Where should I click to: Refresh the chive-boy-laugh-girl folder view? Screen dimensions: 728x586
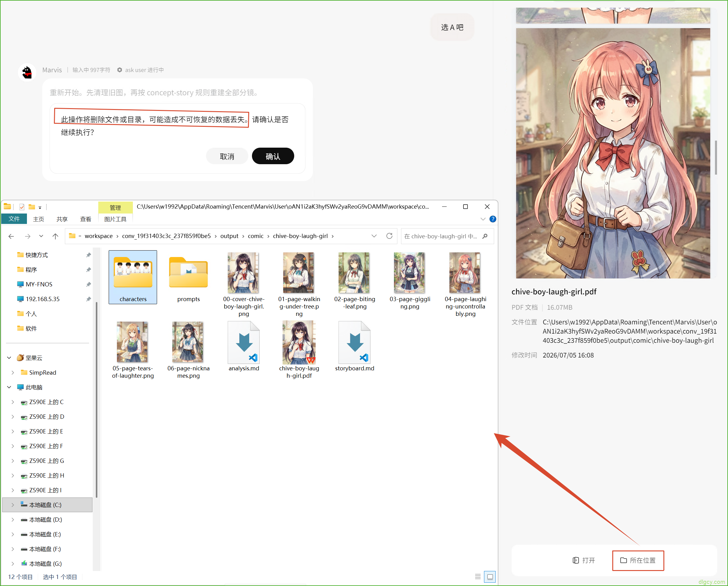coord(389,236)
